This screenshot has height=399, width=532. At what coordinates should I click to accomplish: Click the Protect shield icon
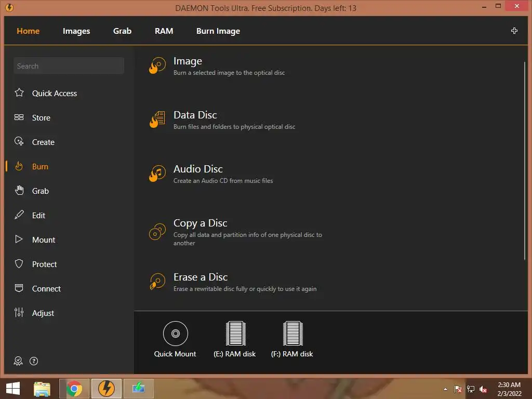click(x=19, y=263)
